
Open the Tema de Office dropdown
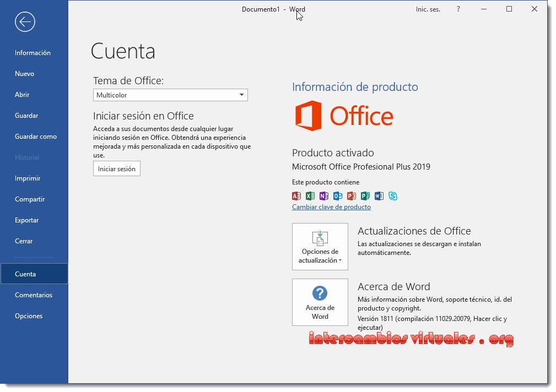[171, 95]
